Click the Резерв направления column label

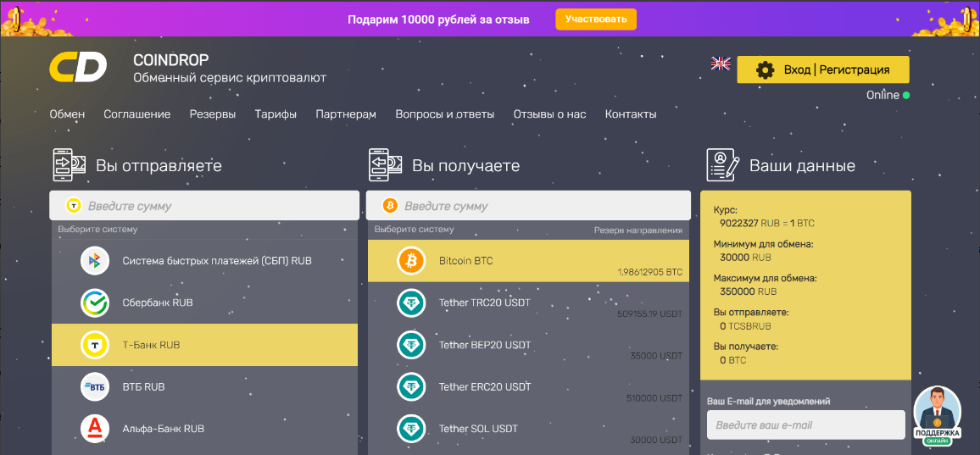pos(638,230)
